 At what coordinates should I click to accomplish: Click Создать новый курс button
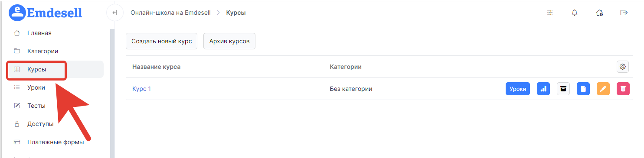(x=162, y=41)
